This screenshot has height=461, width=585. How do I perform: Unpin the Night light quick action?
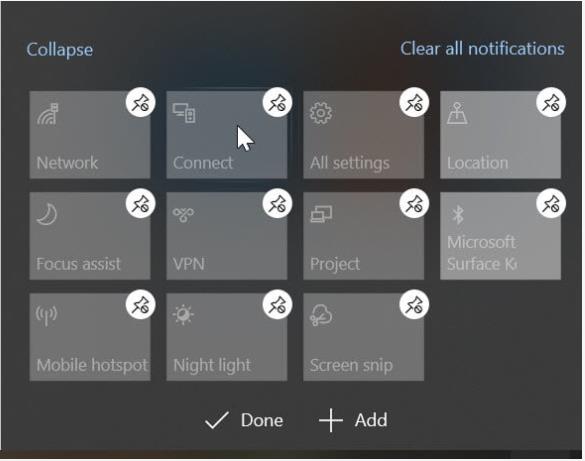pyautogui.click(x=277, y=305)
